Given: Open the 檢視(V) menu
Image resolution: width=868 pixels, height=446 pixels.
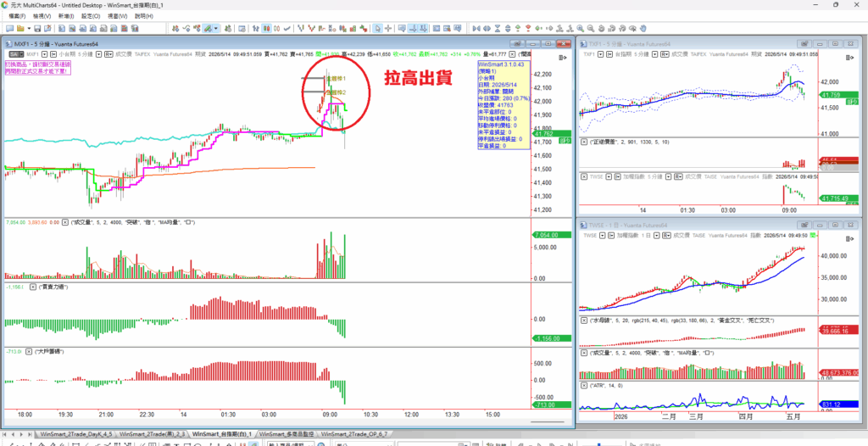Looking at the screenshot, I should [42, 16].
